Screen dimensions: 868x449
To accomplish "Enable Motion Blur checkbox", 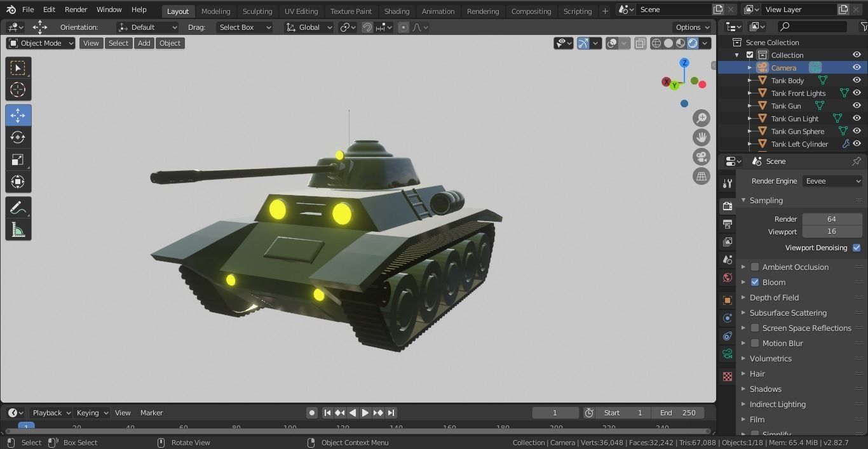I will [x=755, y=343].
